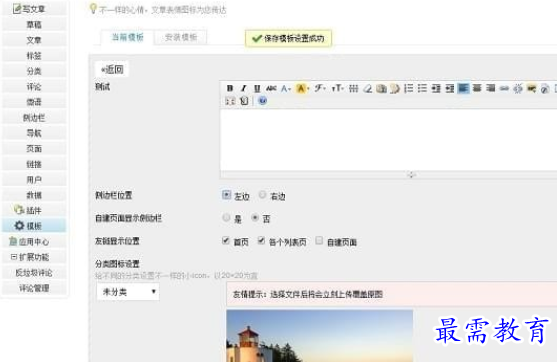Check the 自建页面 checkbox
The height and width of the screenshot is (362, 557).
click(319, 241)
